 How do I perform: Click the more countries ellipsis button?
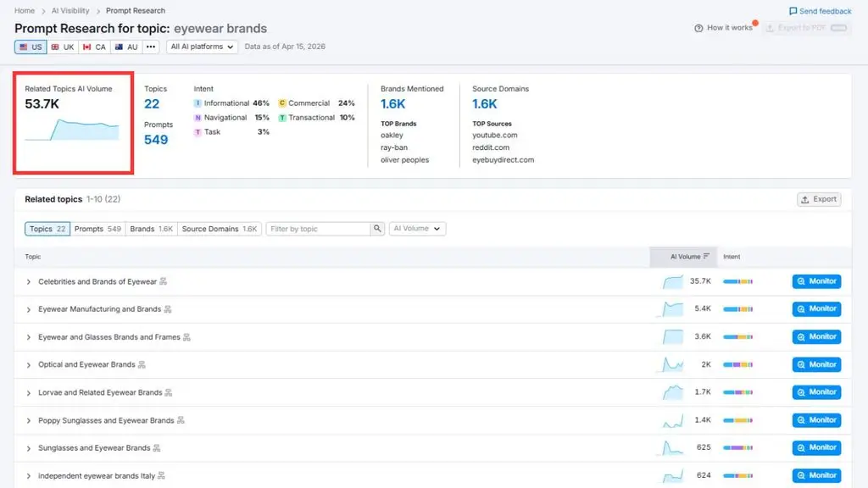click(151, 47)
